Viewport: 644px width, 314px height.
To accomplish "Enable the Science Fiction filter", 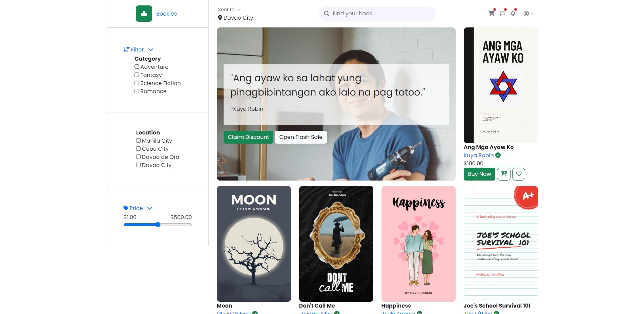I will [137, 83].
